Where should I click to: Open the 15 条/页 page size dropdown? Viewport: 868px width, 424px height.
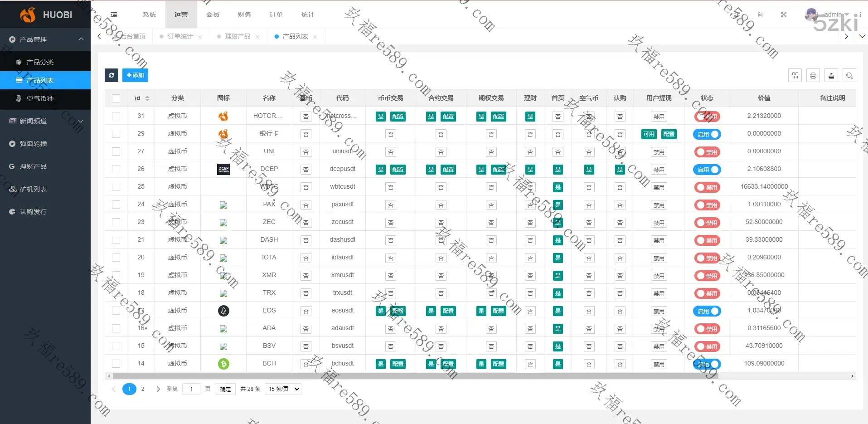[283, 389]
